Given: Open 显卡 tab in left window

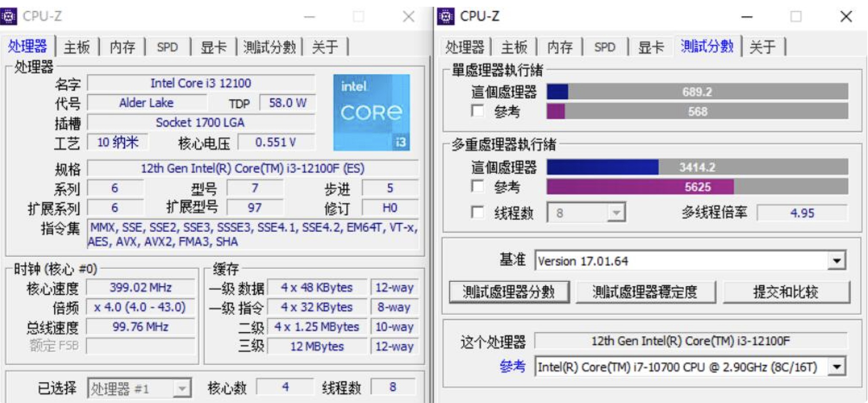Looking at the screenshot, I should tap(213, 47).
